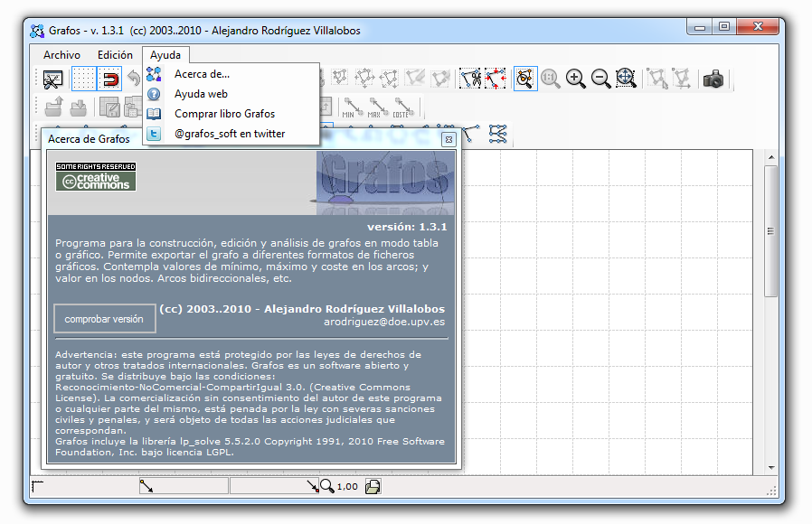Click the fit-graph-to-window pan icon
Screen dimensions: 812x524
[625, 79]
